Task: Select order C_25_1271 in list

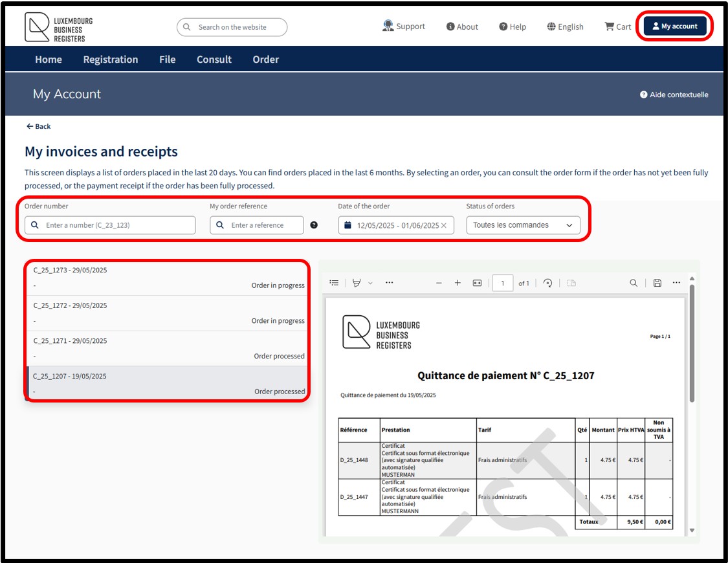Action: click(168, 349)
